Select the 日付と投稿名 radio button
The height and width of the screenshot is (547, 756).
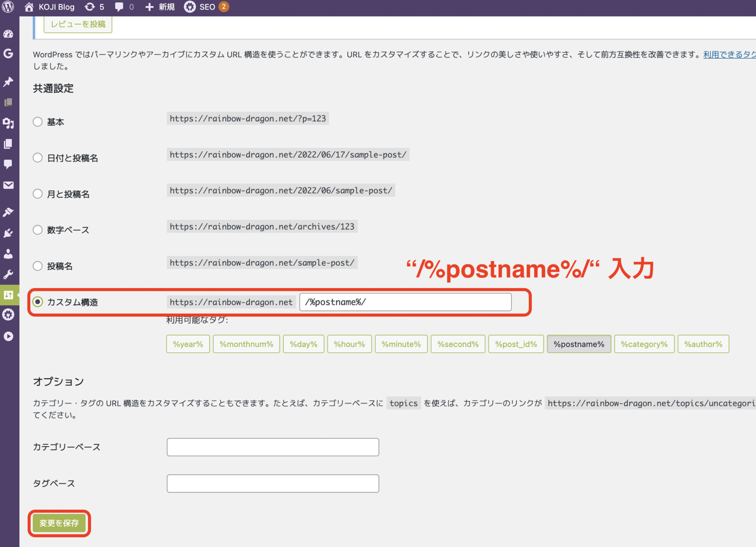click(x=37, y=158)
